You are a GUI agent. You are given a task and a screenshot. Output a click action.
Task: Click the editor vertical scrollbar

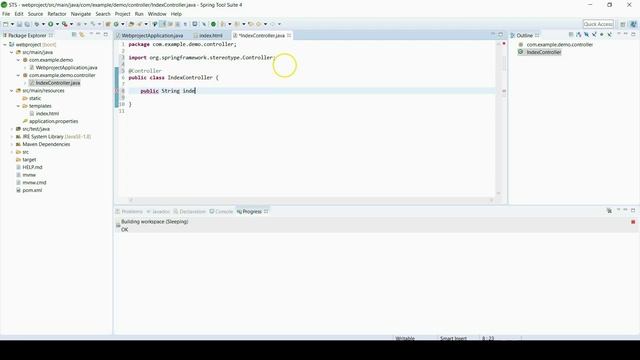498,118
